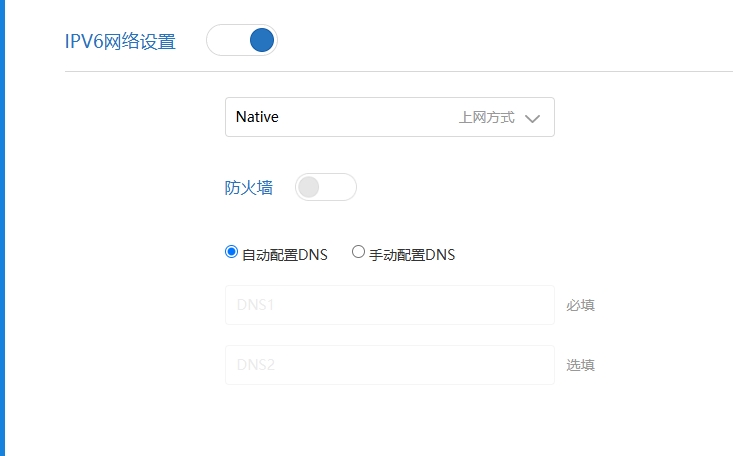
Task: Click the IPV6网络设置 heading text
Action: pyautogui.click(x=120, y=42)
